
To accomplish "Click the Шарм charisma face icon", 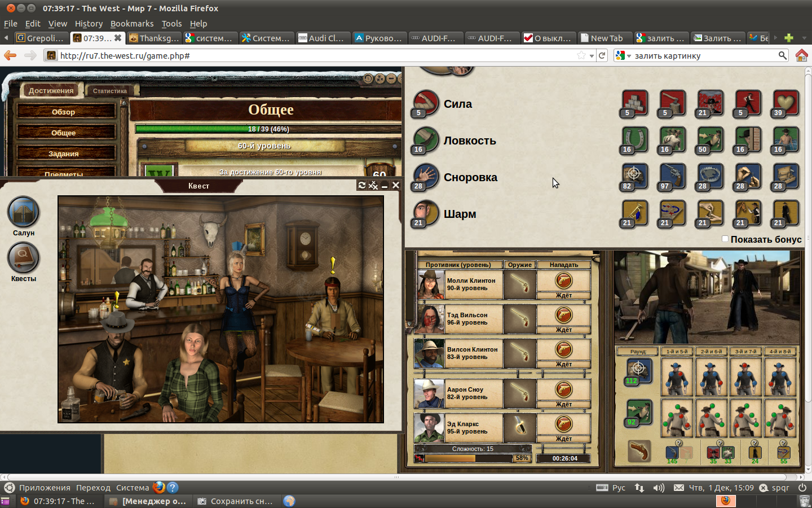I will point(425,214).
